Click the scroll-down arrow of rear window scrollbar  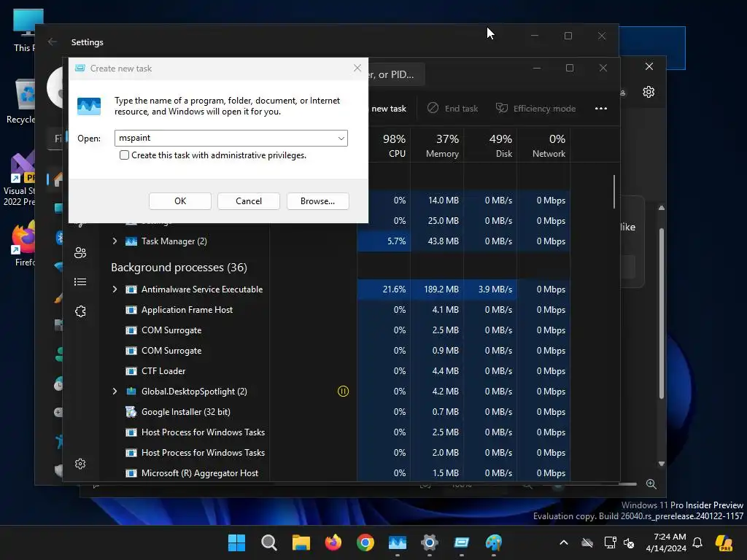(x=661, y=464)
